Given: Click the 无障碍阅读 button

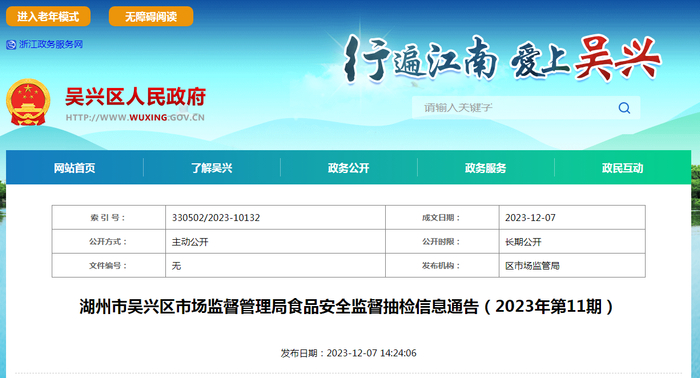Looking at the screenshot, I should [x=151, y=17].
